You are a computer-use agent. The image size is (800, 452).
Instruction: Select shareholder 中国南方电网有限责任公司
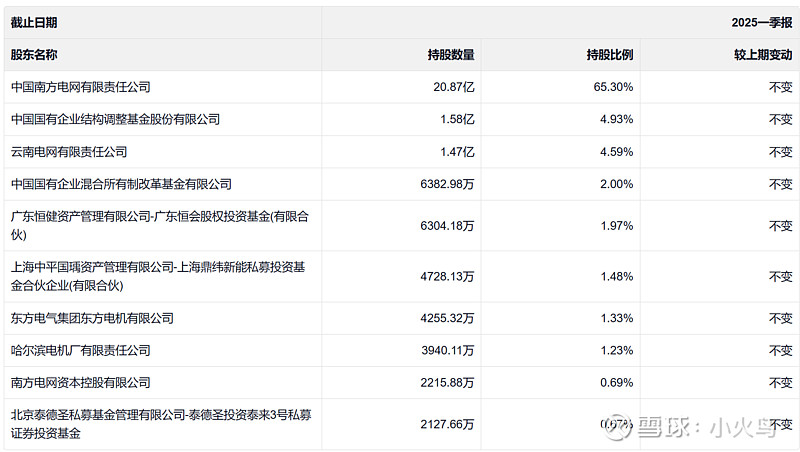(81, 87)
